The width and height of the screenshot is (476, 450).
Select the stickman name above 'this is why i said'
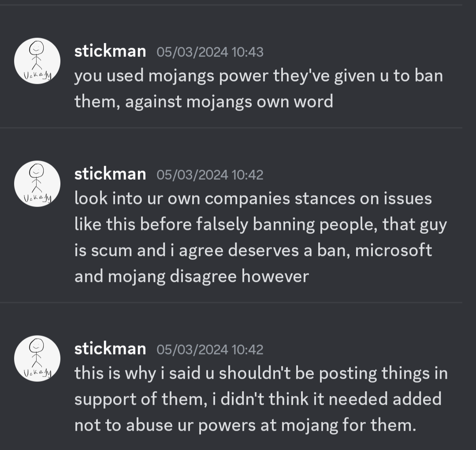tap(110, 348)
